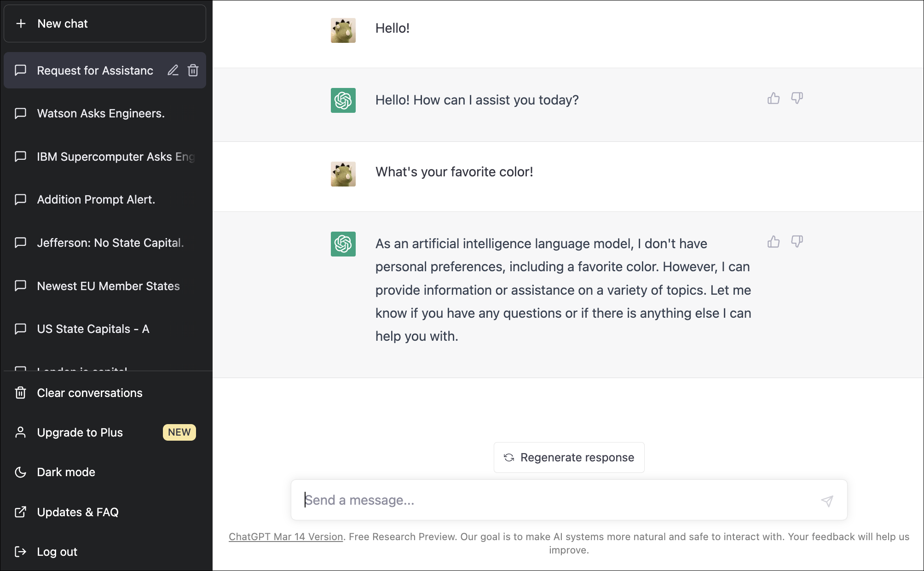Open Updates & FAQ external link

click(x=105, y=512)
